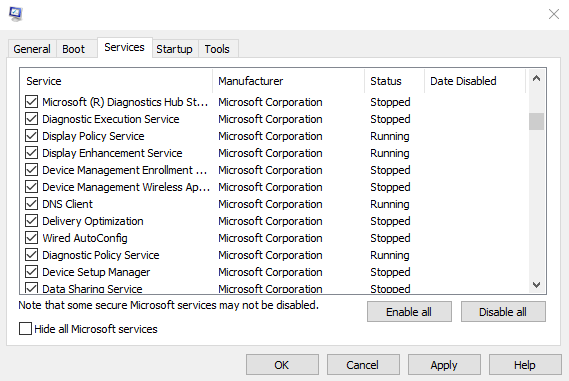Screen dimensions: 569x381
Task: Confirm with the OK button
Action: (x=282, y=365)
